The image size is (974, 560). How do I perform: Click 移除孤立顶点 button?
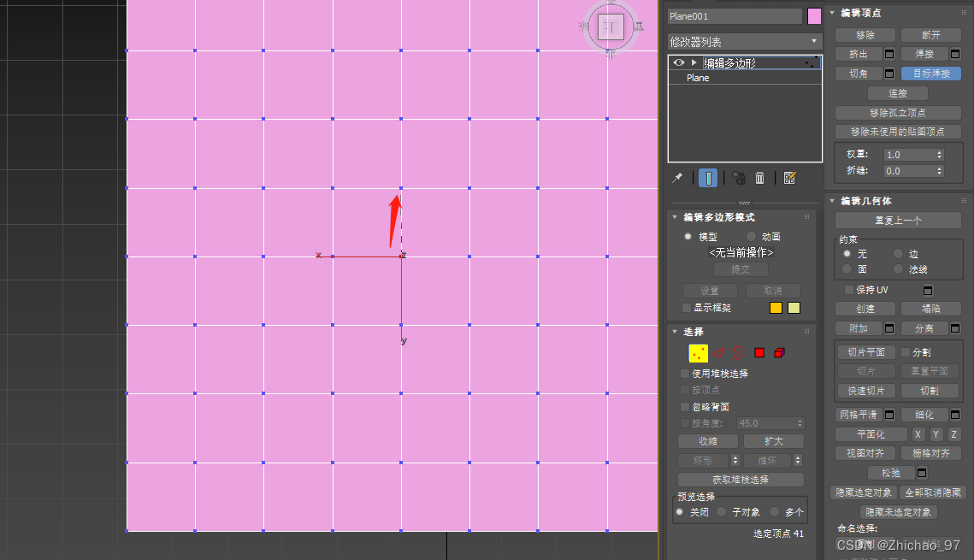(898, 113)
